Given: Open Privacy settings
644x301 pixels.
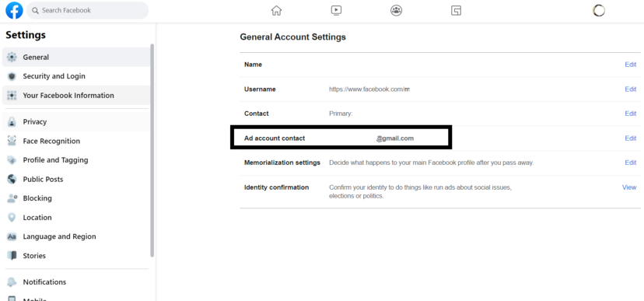Looking at the screenshot, I should (x=76, y=121).
